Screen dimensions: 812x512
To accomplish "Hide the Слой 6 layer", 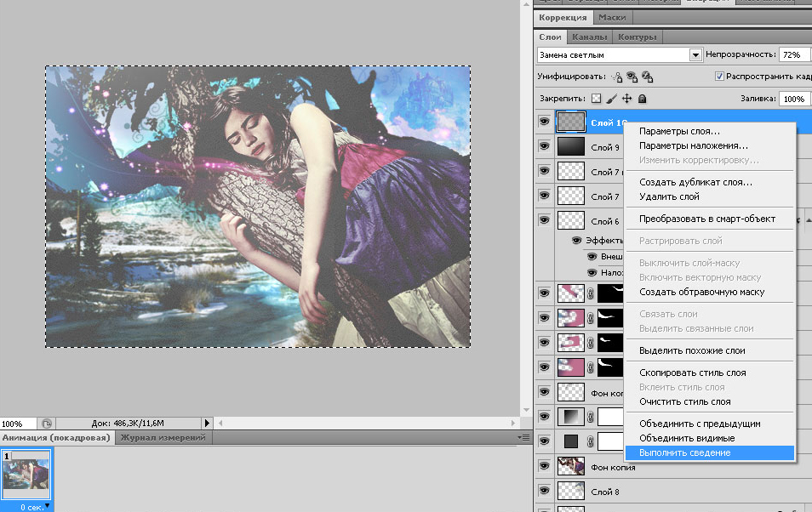I will coord(544,220).
